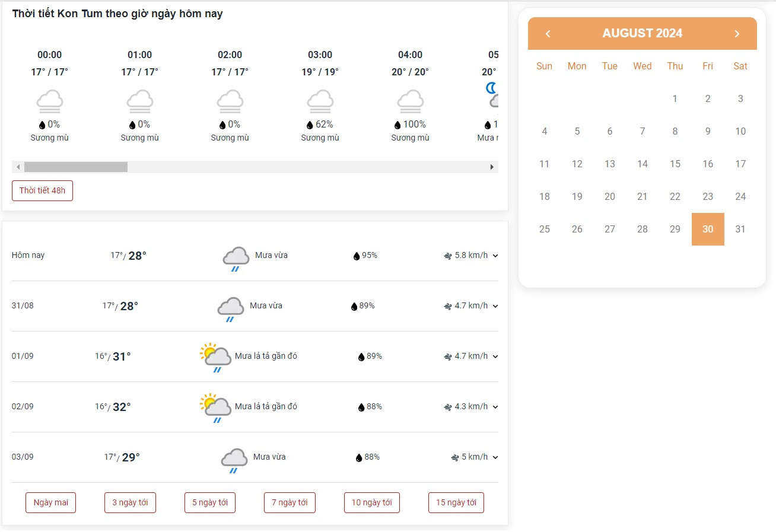This screenshot has width=776, height=532.
Task: Click the fog icon under 04:00
Action: click(411, 101)
